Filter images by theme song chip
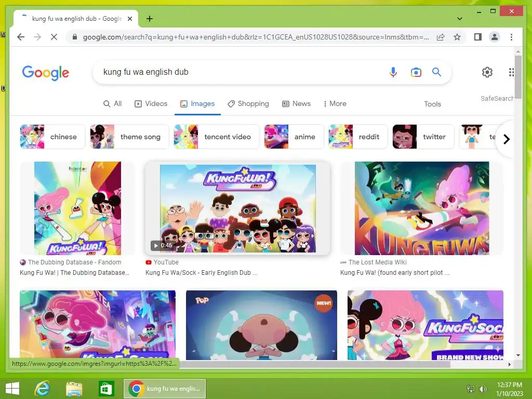 (129, 137)
